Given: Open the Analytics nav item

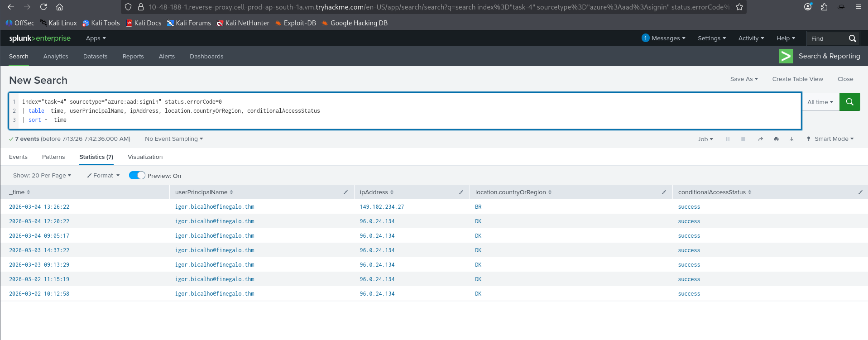Looking at the screenshot, I should click(56, 56).
